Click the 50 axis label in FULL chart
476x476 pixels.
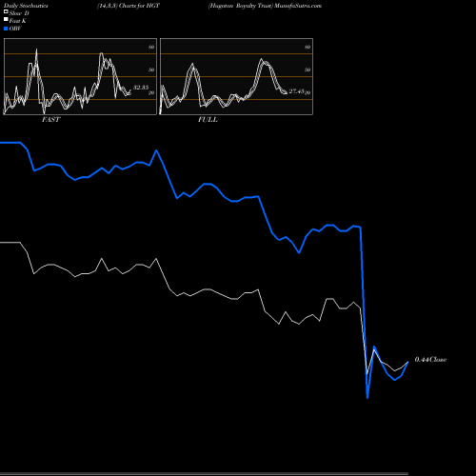point(307,69)
